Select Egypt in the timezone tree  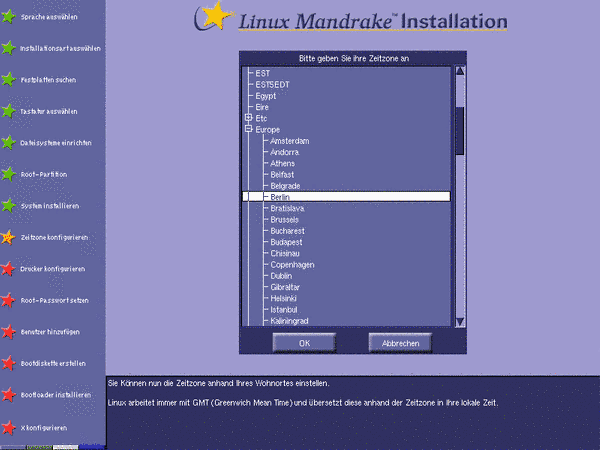click(x=267, y=96)
